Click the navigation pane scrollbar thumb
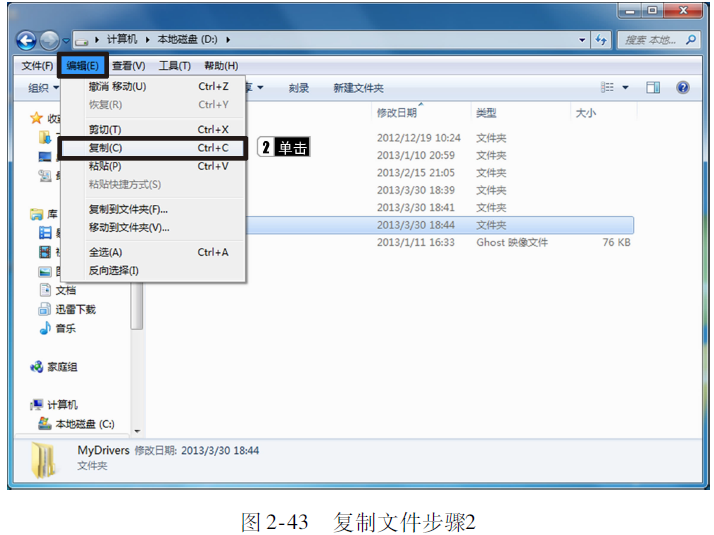 point(137,306)
